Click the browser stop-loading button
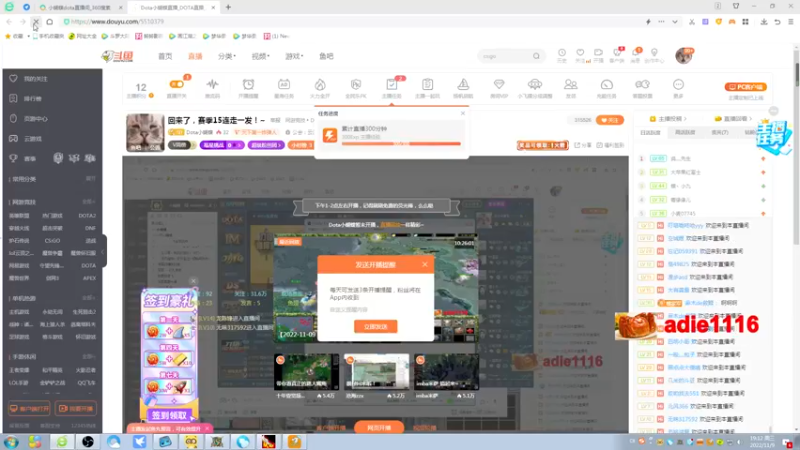800x450 pixels. point(36,22)
